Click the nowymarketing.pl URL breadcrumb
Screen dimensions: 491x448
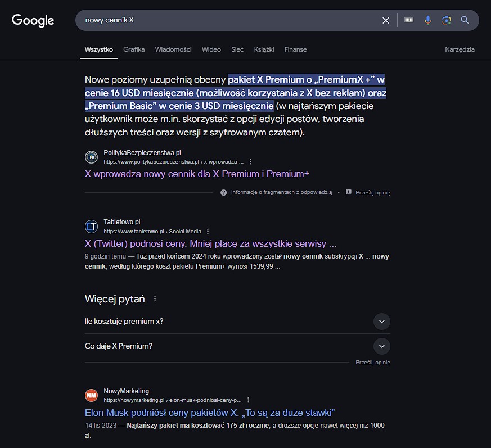point(173,400)
